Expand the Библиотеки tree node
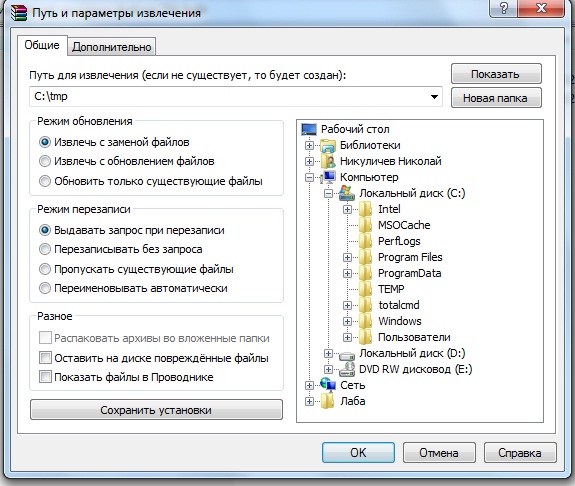The width and height of the screenshot is (575, 486). point(309,146)
